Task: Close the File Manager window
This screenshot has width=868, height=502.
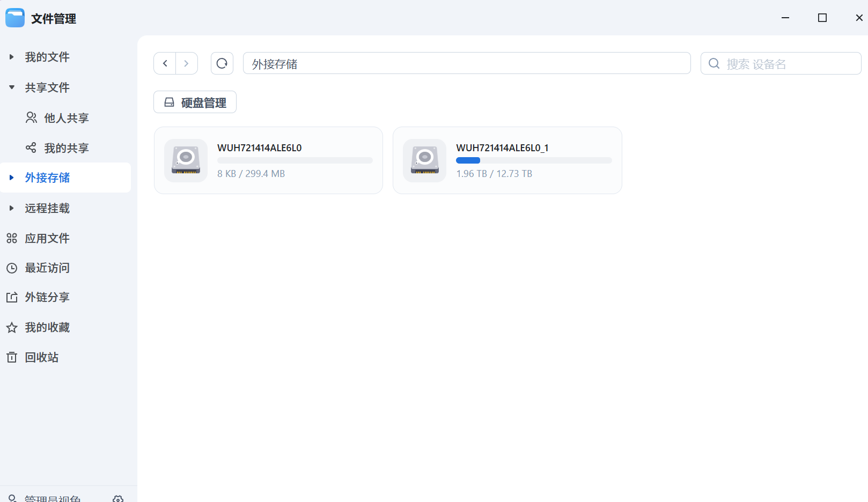Action: pos(859,18)
